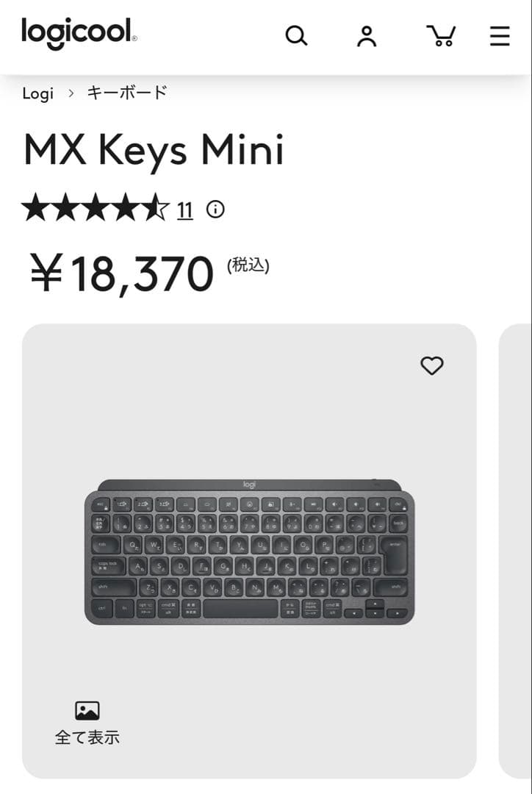Viewport: 532px width, 794px height.
Task: Open the Logi breadcrumb link
Action: point(38,93)
